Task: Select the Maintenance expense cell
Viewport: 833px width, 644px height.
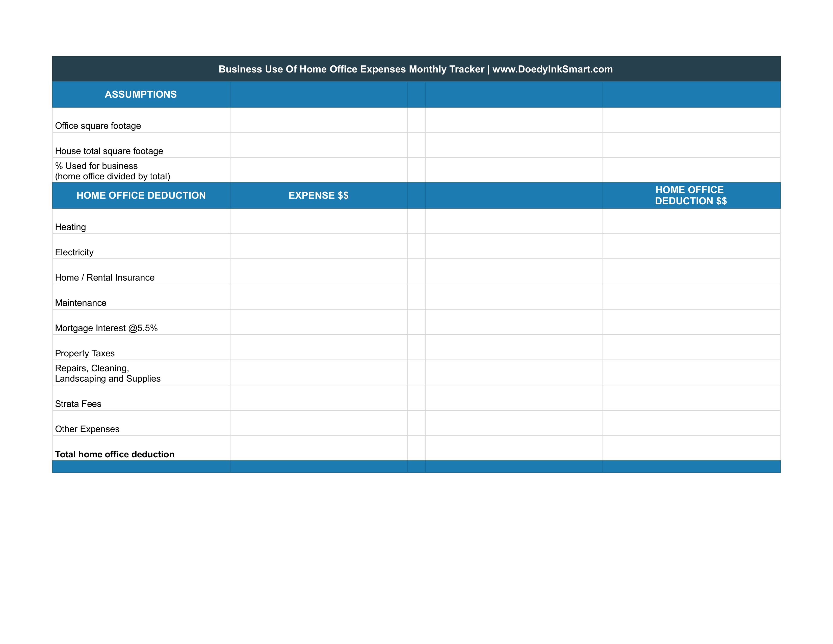Action: 319,297
